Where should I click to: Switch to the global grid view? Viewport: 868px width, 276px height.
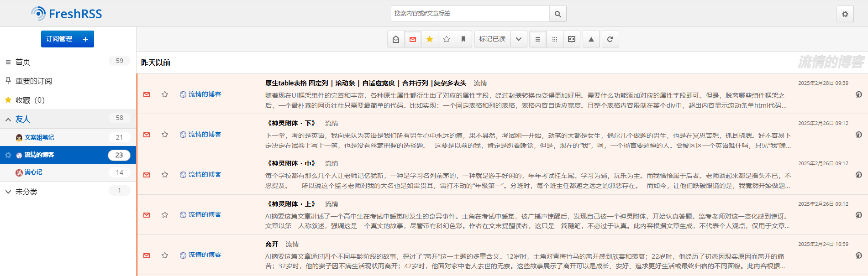tap(554, 39)
